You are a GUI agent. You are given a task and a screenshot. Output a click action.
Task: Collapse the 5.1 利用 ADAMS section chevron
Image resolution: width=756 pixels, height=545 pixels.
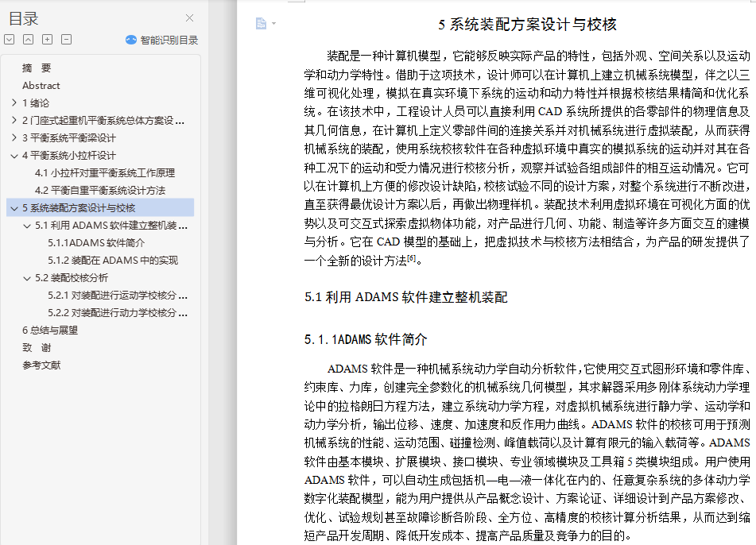27,226
